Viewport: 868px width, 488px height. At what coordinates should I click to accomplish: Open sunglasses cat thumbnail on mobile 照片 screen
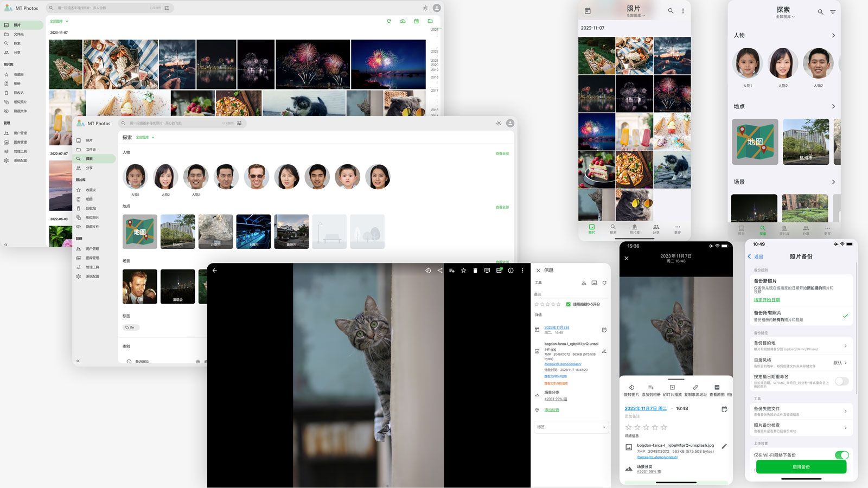634,205
